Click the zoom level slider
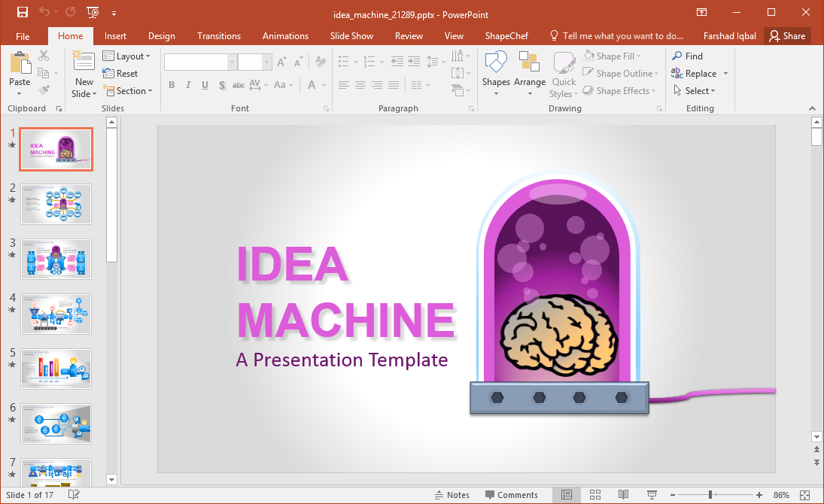The width and height of the screenshot is (824, 504). click(710, 495)
